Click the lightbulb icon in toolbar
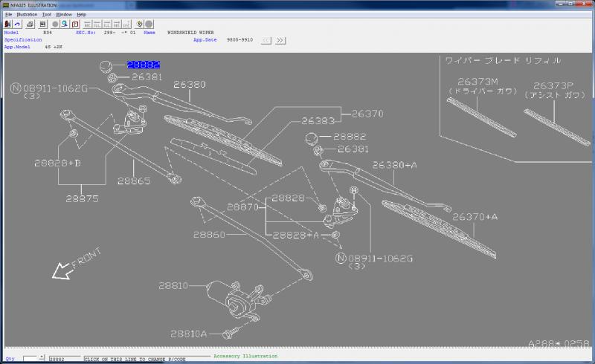Screen dimensions: 595x364 (139, 24)
